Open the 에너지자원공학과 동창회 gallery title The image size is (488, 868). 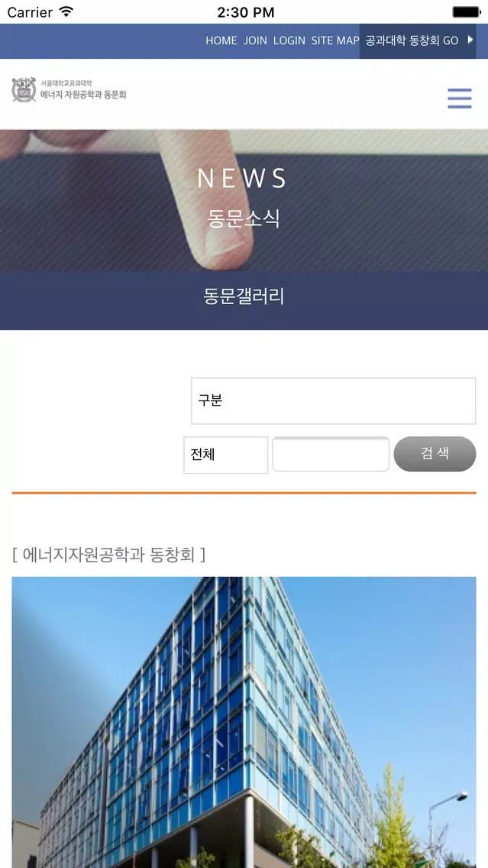coord(109,554)
